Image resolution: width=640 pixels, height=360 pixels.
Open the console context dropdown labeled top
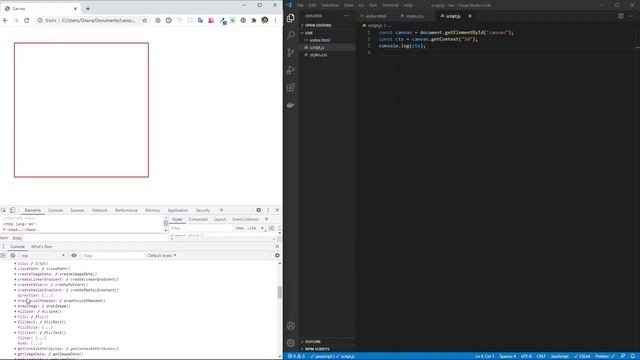[42, 256]
